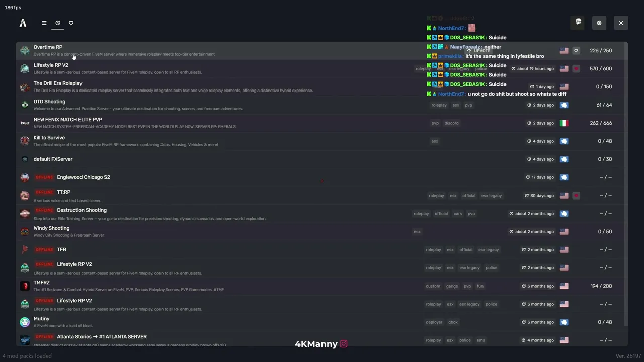Click the 194 / 200 player count
Image resolution: width=644 pixels, height=362 pixels.
(601, 286)
